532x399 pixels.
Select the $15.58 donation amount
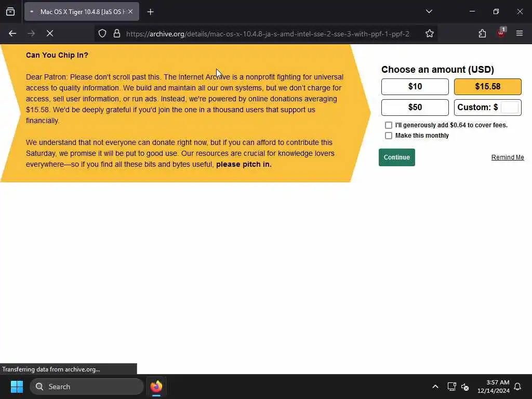[x=487, y=87]
